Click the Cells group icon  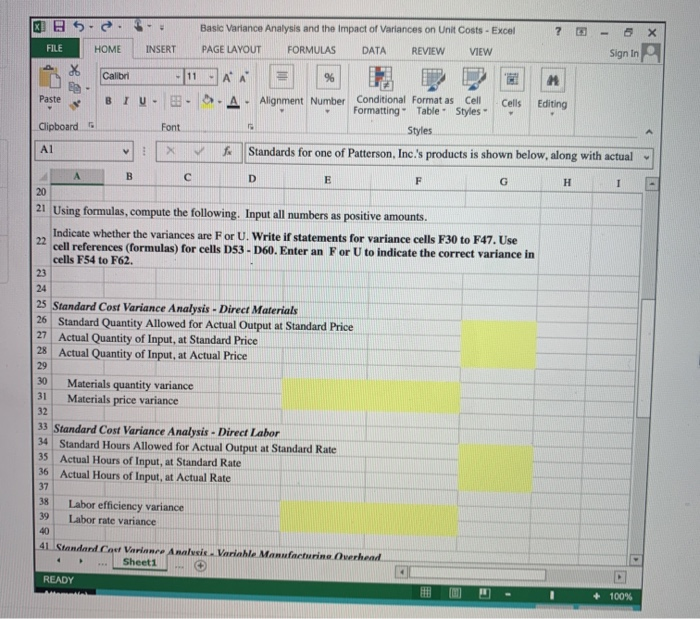coord(512,80)
